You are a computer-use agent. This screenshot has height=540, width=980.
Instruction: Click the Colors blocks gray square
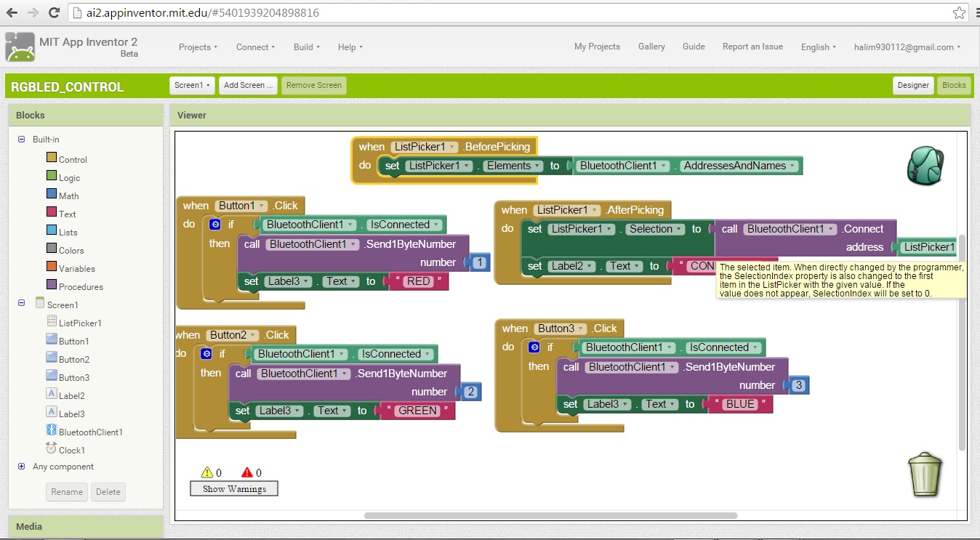52,249
